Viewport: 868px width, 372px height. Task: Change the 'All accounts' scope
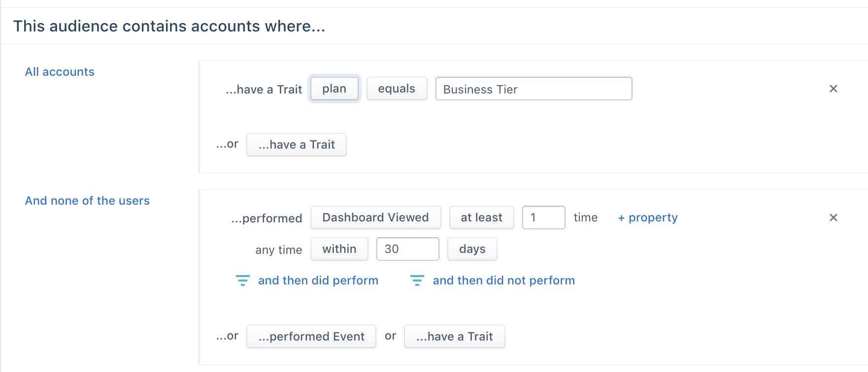(x=59, y=71)
